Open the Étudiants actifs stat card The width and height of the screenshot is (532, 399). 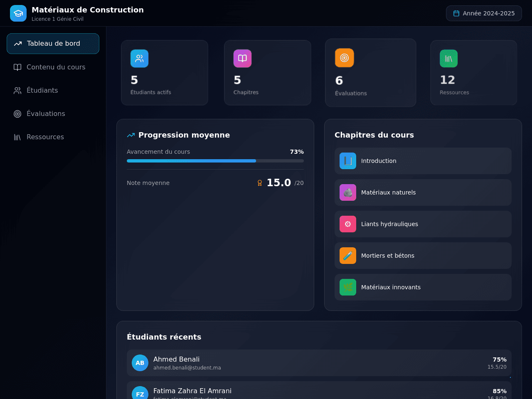[165, 73]
